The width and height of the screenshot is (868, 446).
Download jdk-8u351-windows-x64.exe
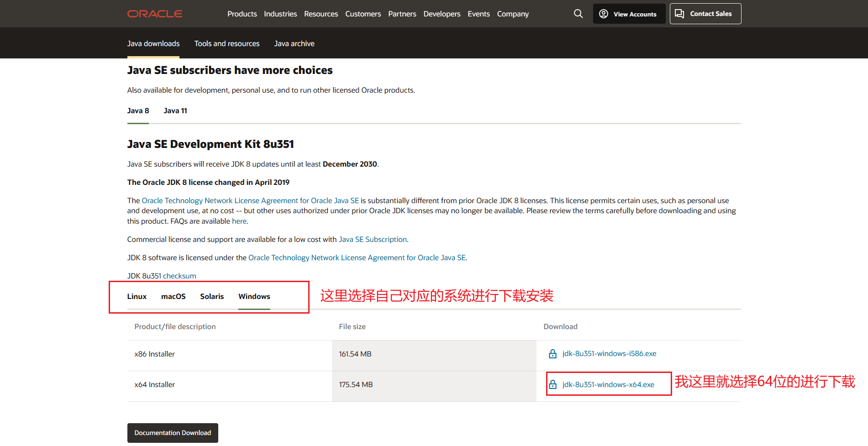pos(608,384)
